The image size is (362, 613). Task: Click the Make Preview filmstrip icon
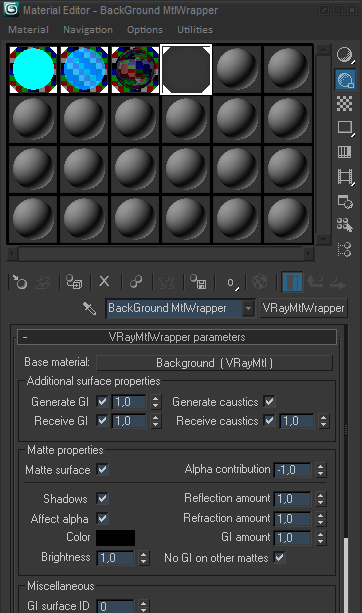point(345,177)
